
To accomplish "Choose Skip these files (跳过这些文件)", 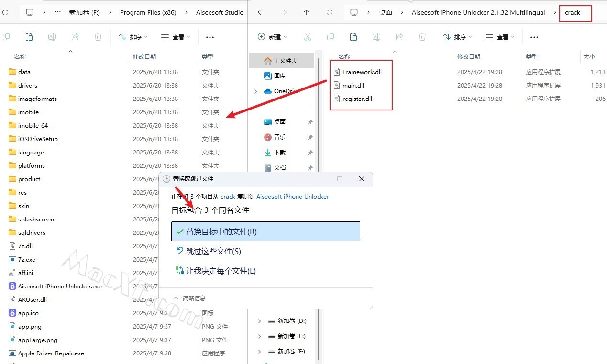I will (265, 251).
